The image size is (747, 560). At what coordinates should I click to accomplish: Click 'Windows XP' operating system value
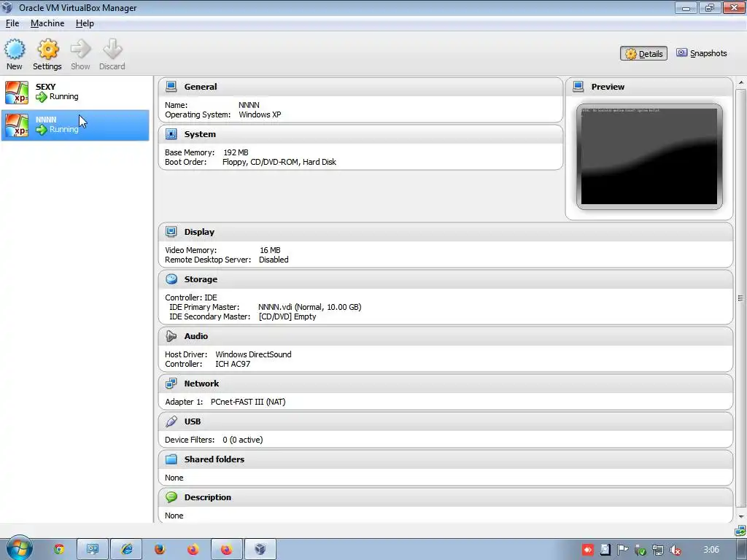coord(260,114)
